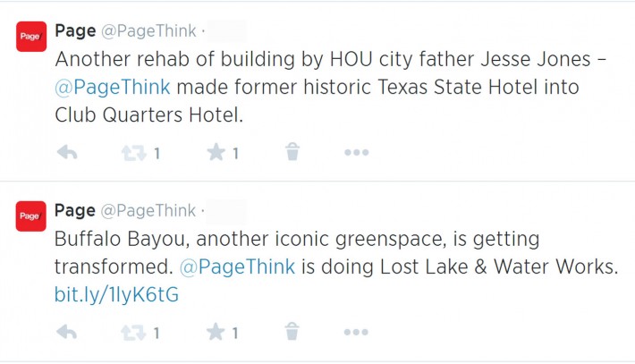Click @PageThink handle in Club Quarters tweet header
The width and height of the screenshot is (635, 364).
click(148, 31)
